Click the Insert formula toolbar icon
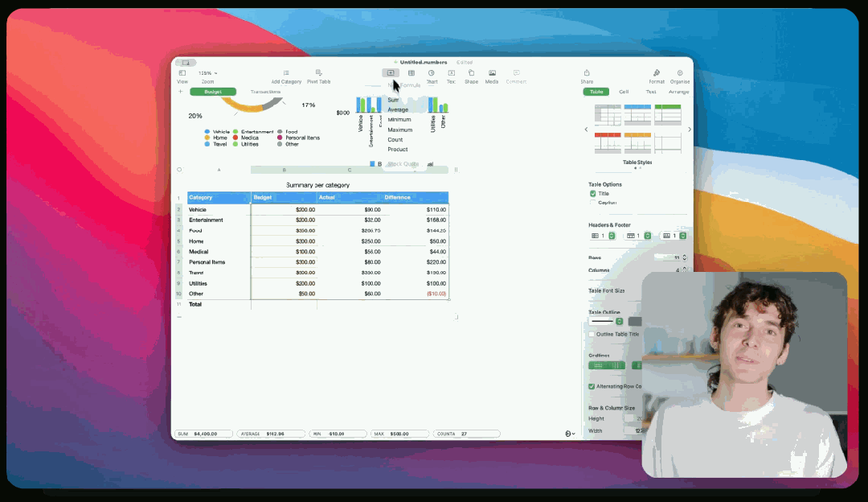The width and height of the screenshot is (868, 502). pyautogui.click(x=391, y=73)
